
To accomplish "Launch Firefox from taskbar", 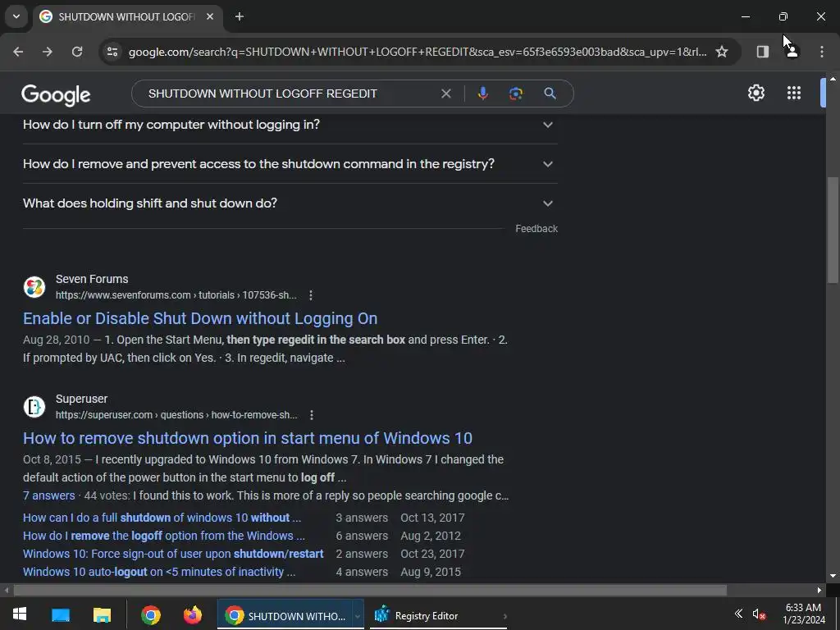I will coord(192,614).
